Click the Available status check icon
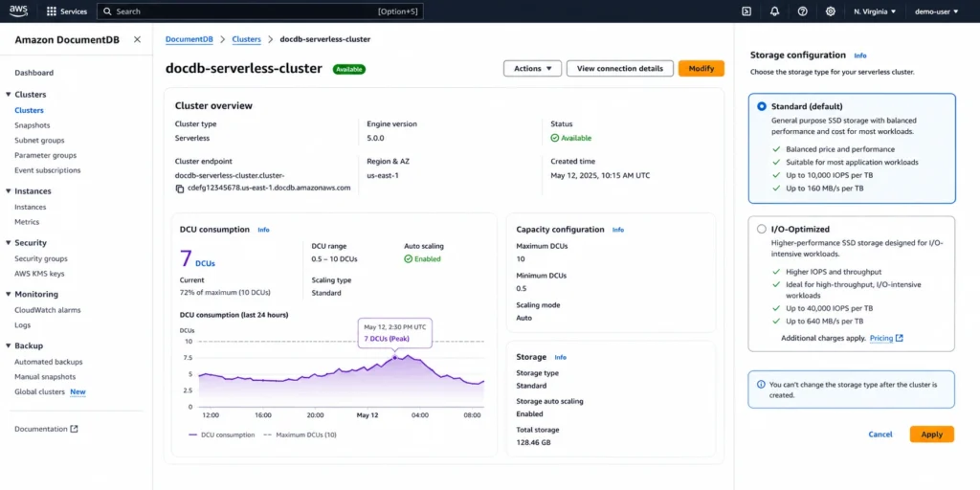Screen dimensions: 980x490 (x=554, y=138)
